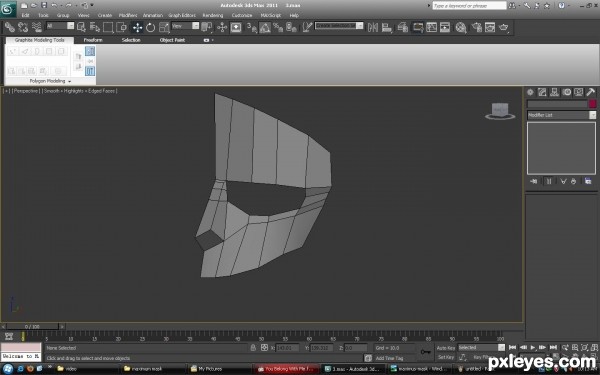Open the Utilities hammer tab in command panel
The image size is (600, 375).
pyautogui.click(x=590, y=92)
